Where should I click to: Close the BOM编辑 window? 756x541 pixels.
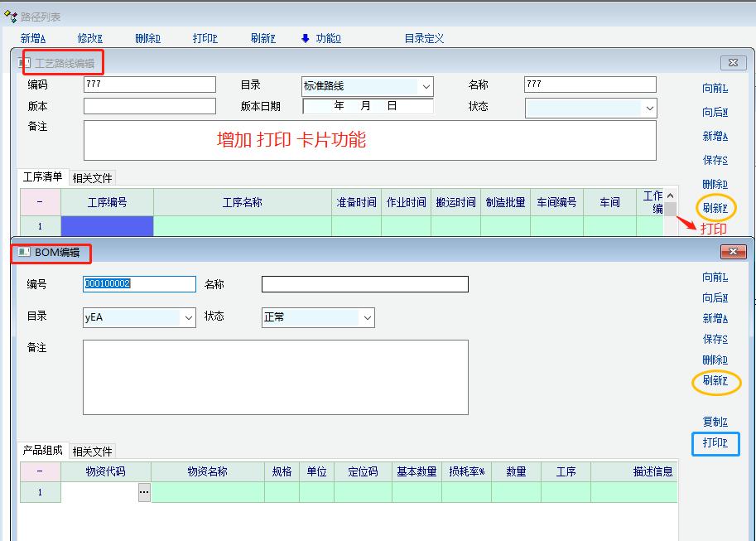(x=734, y=252)
